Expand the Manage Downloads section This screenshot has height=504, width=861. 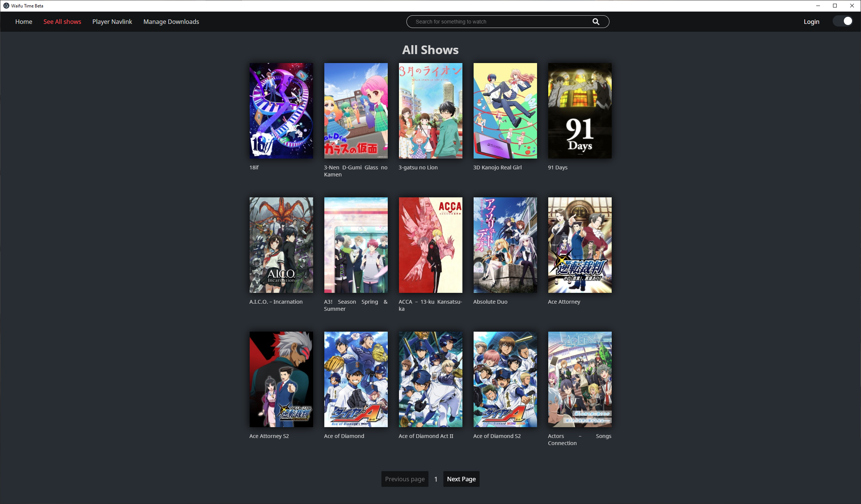(x=171, y=22)
